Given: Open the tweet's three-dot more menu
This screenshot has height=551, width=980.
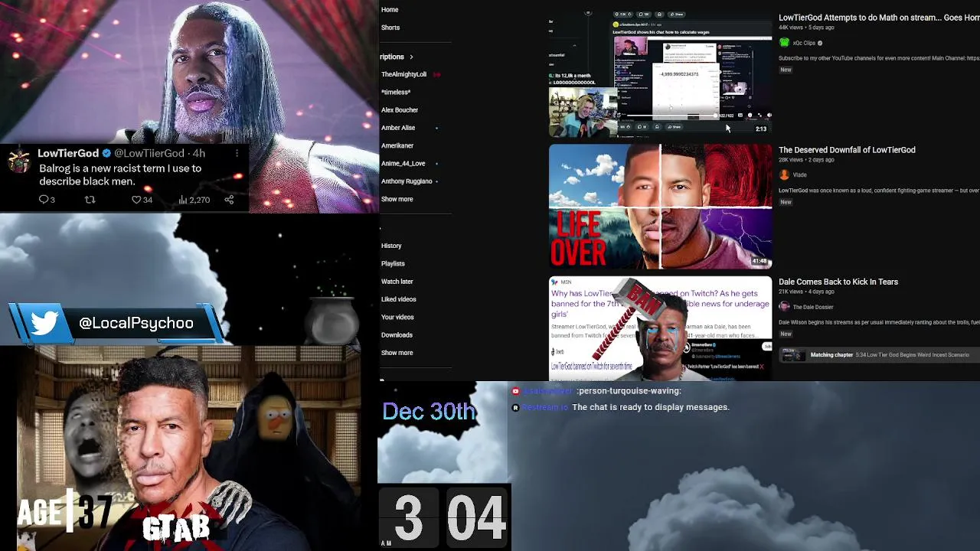Looking at the screenshot, I should tap(237, 153).
